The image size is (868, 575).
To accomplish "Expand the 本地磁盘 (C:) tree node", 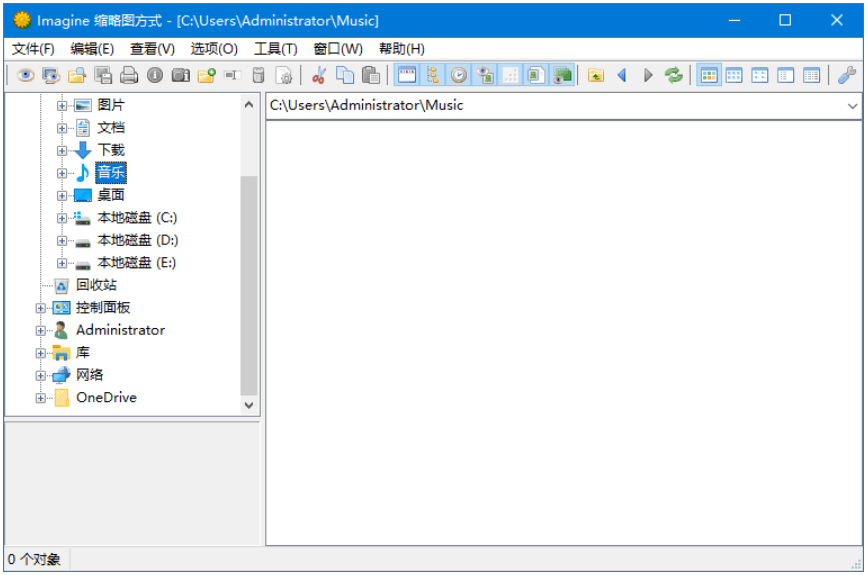I will 62,218.
